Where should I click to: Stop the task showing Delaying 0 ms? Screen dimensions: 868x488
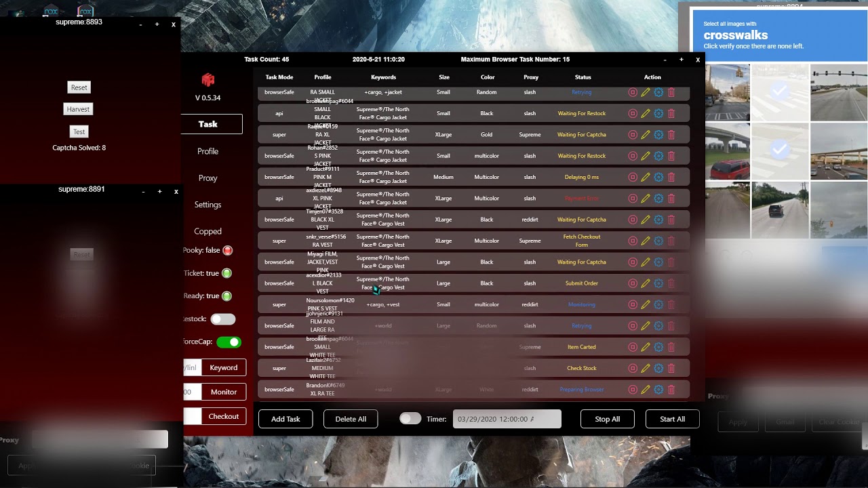(633, 177)
